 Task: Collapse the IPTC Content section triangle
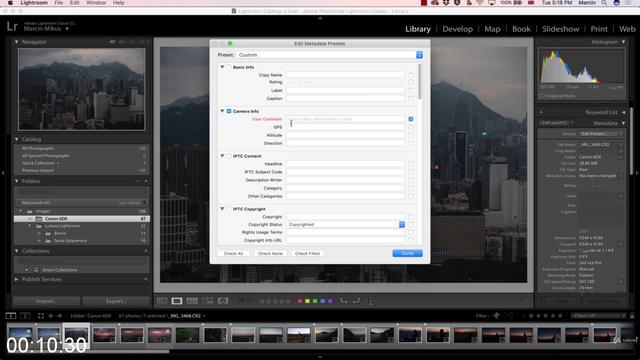(222, 156)
